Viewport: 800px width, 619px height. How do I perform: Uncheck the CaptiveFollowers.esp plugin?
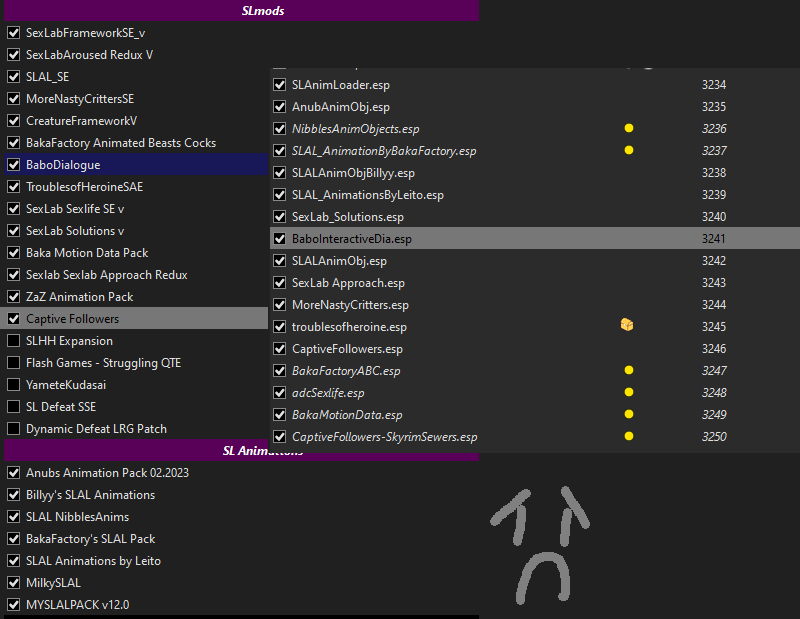coord(280,349)
